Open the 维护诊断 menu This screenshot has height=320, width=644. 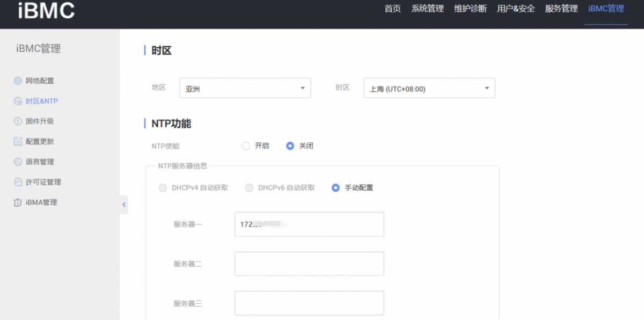pos(470,9)
